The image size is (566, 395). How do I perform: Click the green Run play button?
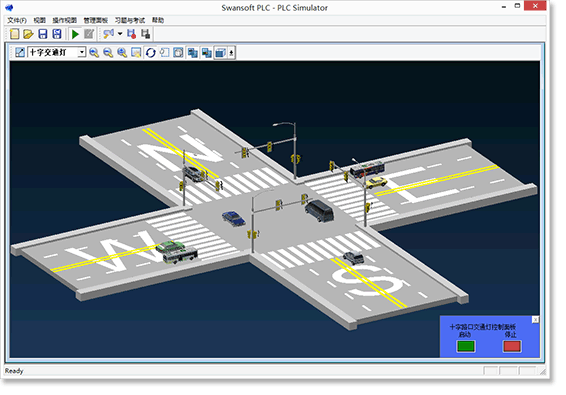(75, 34)
